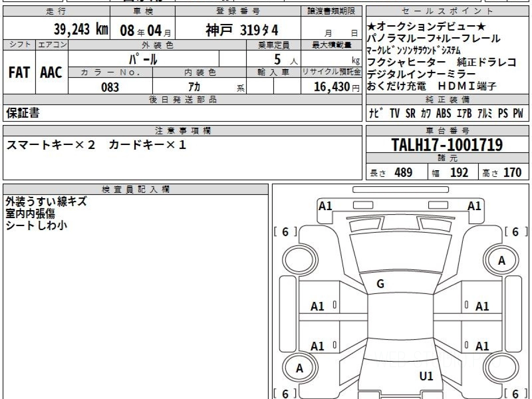Select the circled A wheel beside the U1 mark
Image resolution: width=532 pixels, height=399 pixels.
coord(300,368)
